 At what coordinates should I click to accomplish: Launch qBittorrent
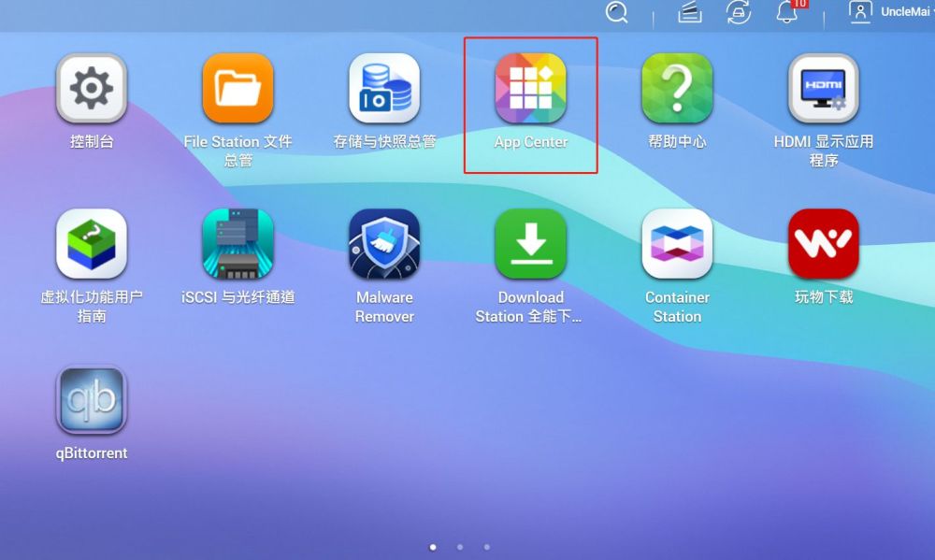(x=92, y=399)
